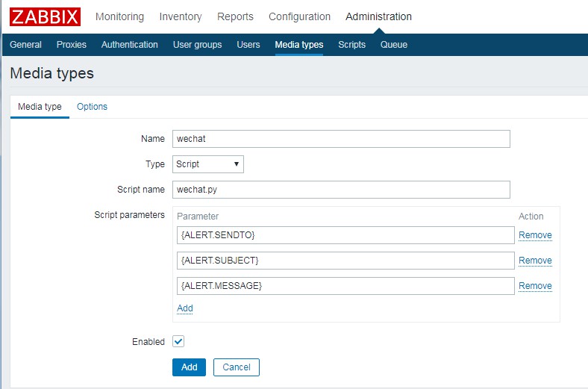The image size is (588, 389).
Task: Cancel the media type form
Action: pyautogui.click(x=237, y=367)
